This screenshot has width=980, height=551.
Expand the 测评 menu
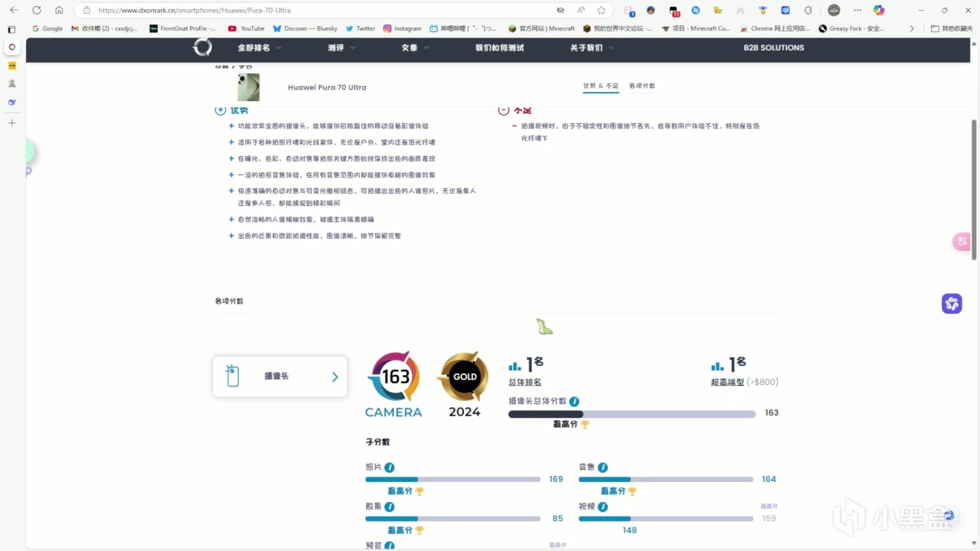(x=341, y=47)
